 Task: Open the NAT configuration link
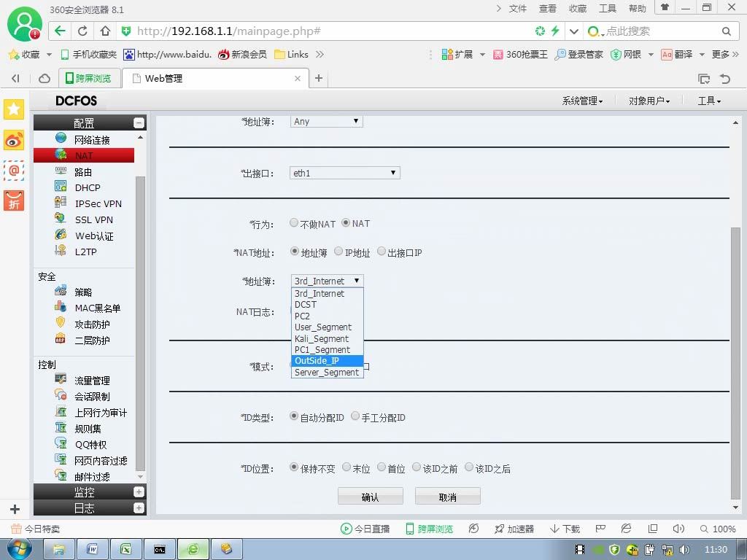pyautogui.click(x=84, y=156)
